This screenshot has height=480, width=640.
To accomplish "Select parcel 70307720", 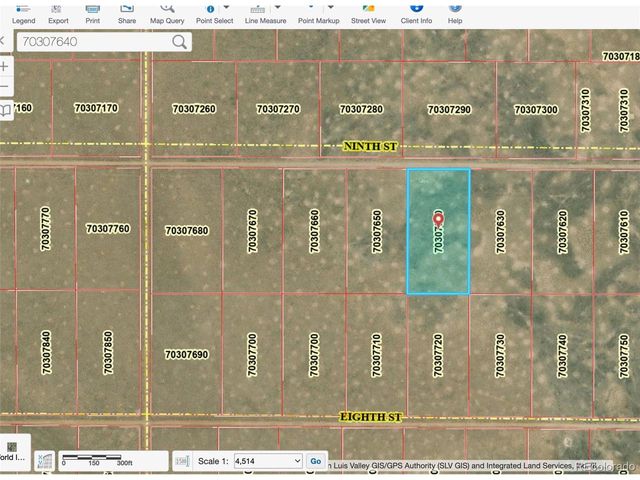I will (x=438, y=356).
